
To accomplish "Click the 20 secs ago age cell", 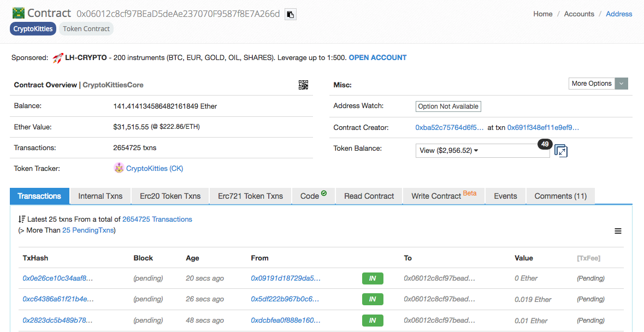I will click(204, 278).
